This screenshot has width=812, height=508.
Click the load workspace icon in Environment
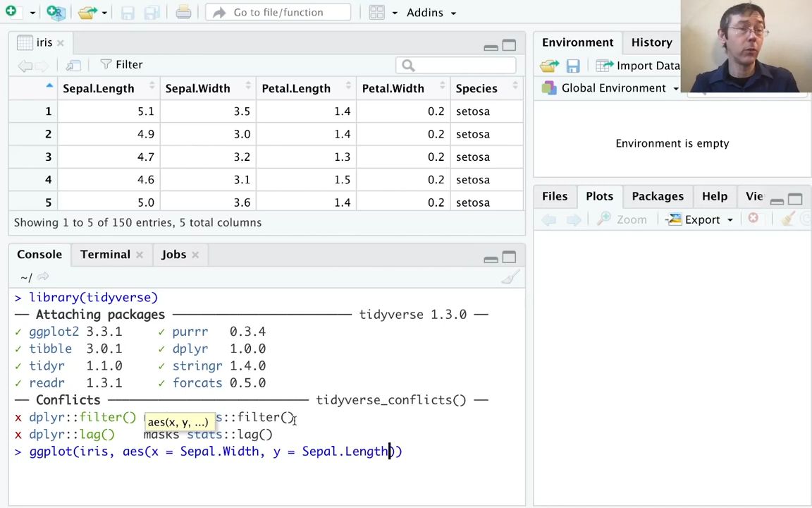tap(549, 66)
